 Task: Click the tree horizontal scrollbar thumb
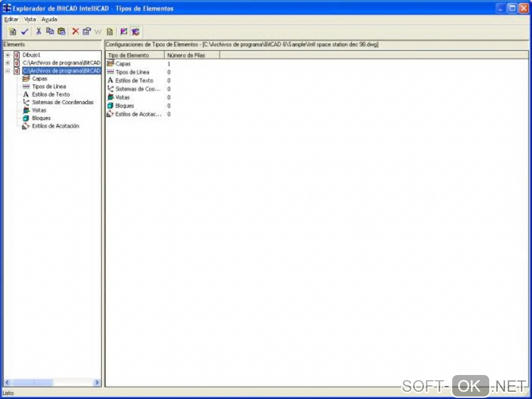click(32, 383)
